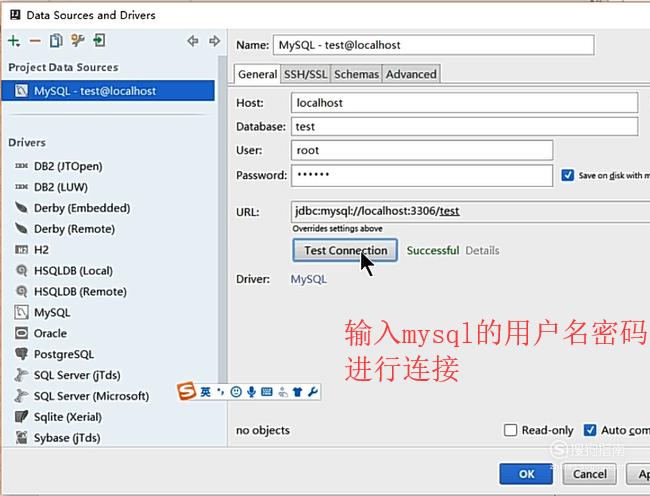Click the Password field
Image resolution: width=650 pixels, height=496 pixels.
[x=422, y=175]
